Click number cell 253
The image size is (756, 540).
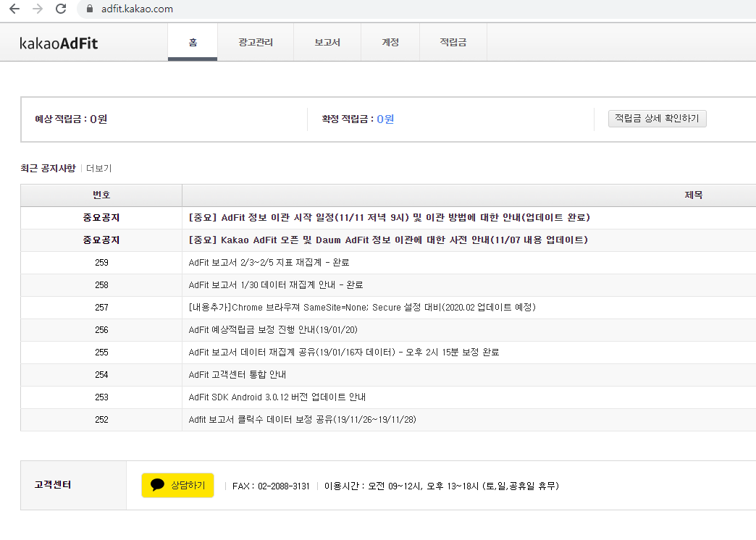(x=101, y=397)
